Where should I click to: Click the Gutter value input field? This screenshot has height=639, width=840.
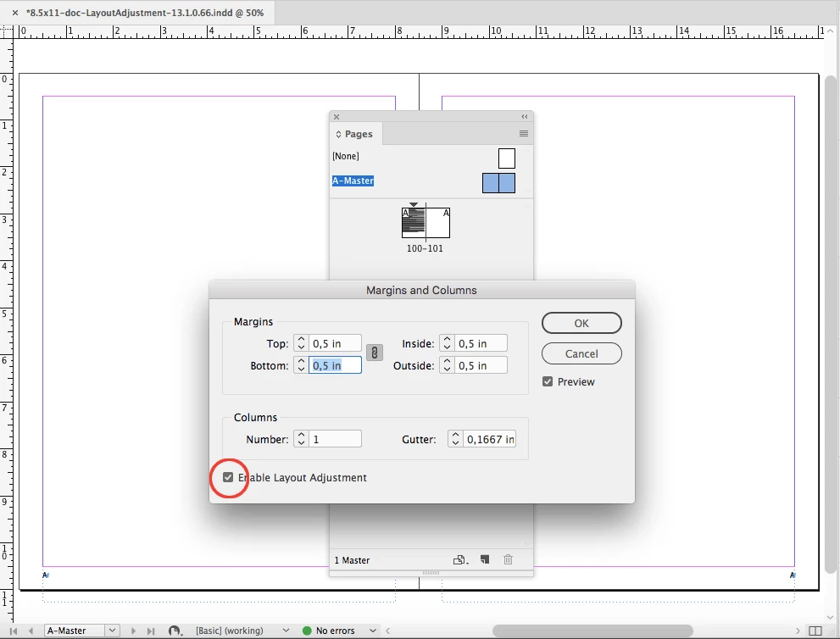(x=489, y=439)
